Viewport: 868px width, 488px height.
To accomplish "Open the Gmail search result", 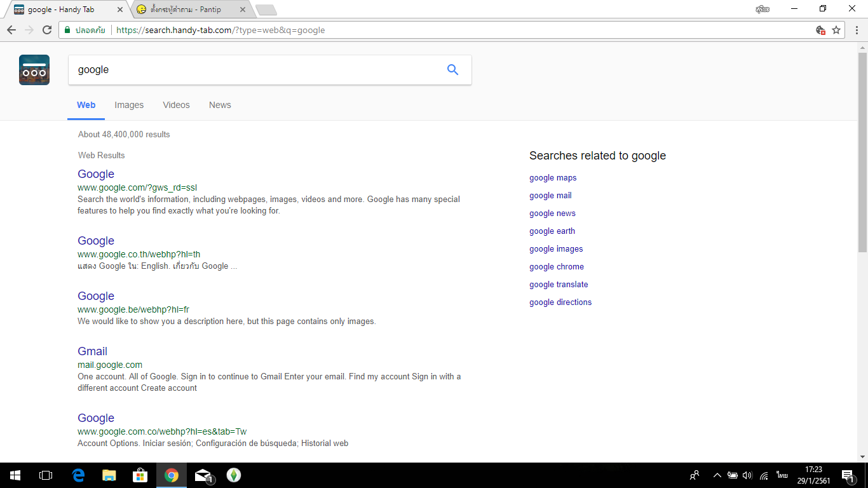I will [92, 351].
